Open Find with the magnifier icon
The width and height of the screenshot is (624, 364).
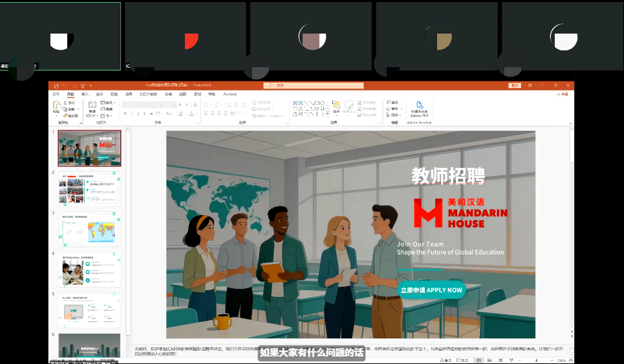[x=392, y=103]
